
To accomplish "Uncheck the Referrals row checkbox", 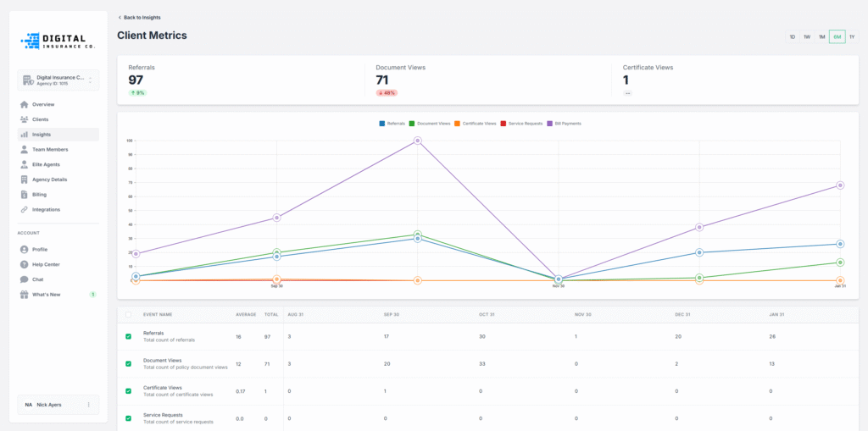I will click(x=129, y=336).
